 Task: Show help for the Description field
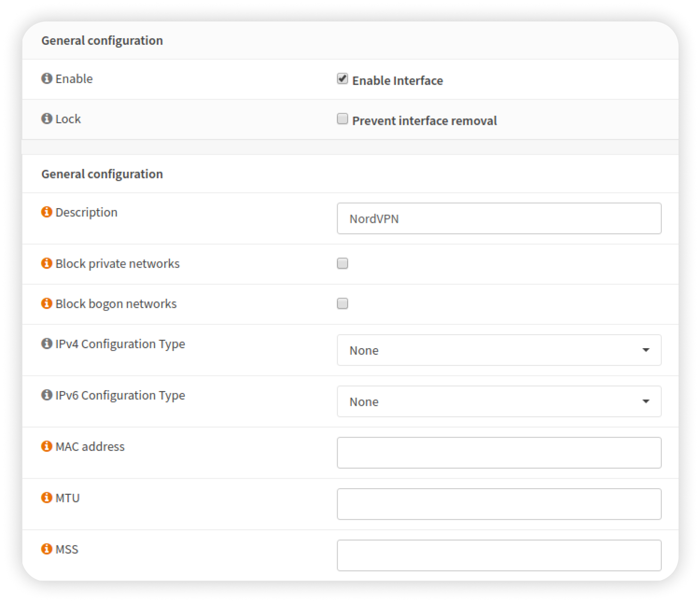click(47, 212)
